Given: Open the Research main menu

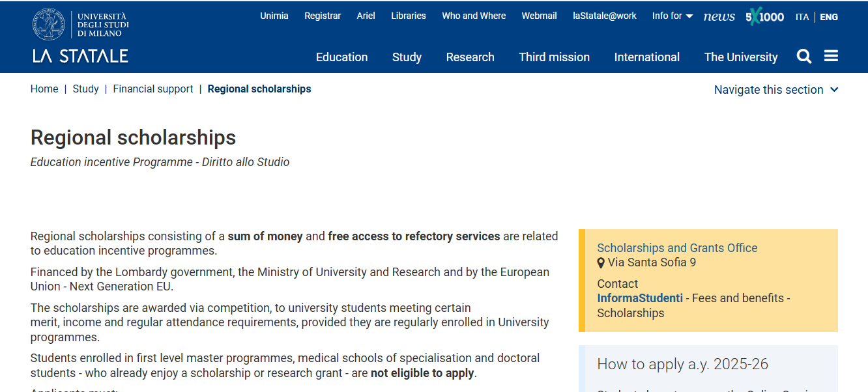Looking at the screenshot, I should [470, 57].
